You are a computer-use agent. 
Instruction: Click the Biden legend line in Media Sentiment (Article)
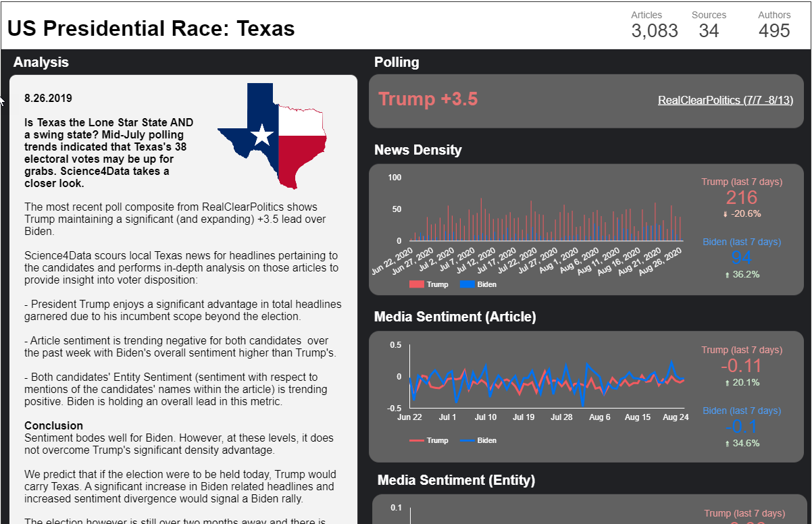[x=467, y=440]
